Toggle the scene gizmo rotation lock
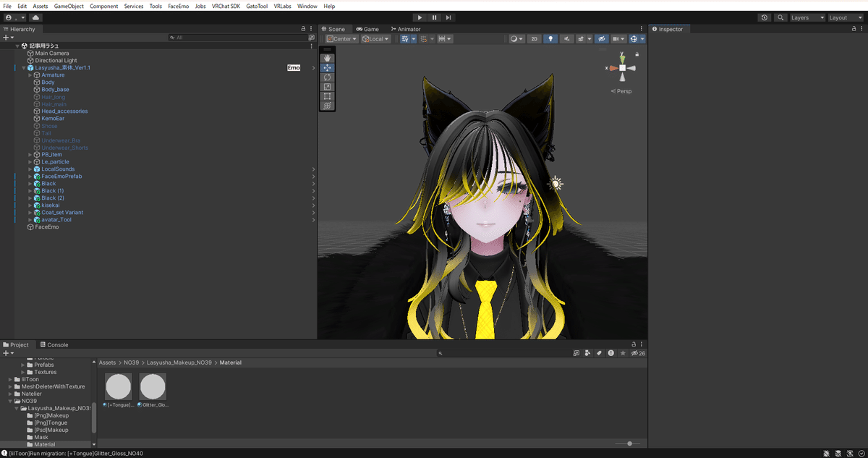868x458 pixels. click(x=637, y=54)
